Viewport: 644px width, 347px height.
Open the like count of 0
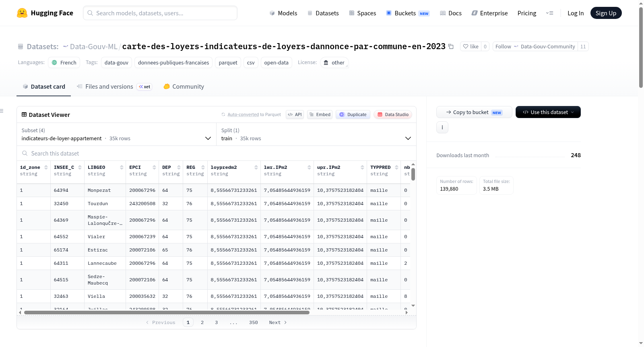485,47
